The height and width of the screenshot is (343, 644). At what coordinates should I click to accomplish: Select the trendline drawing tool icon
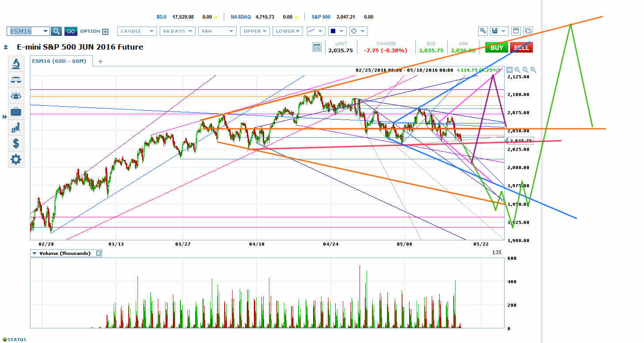pos(312,31)
